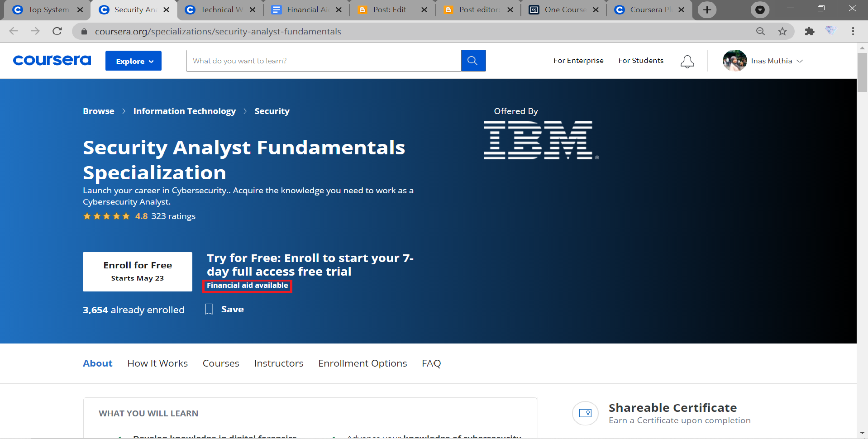Image resolution: width=868 pixels, height=439 pixels.
Task: Open the How It Works section
Action: (x=157, y=363)
